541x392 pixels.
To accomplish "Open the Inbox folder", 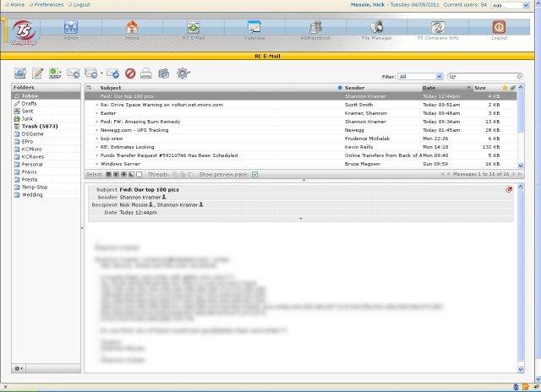I will tap(46, 95).
